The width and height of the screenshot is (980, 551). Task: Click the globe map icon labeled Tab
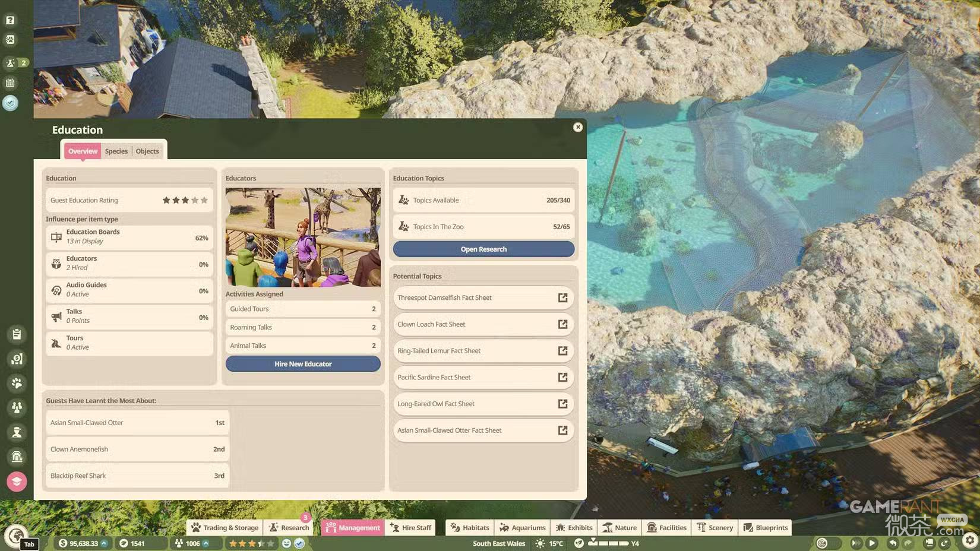[x=16, y=536]
